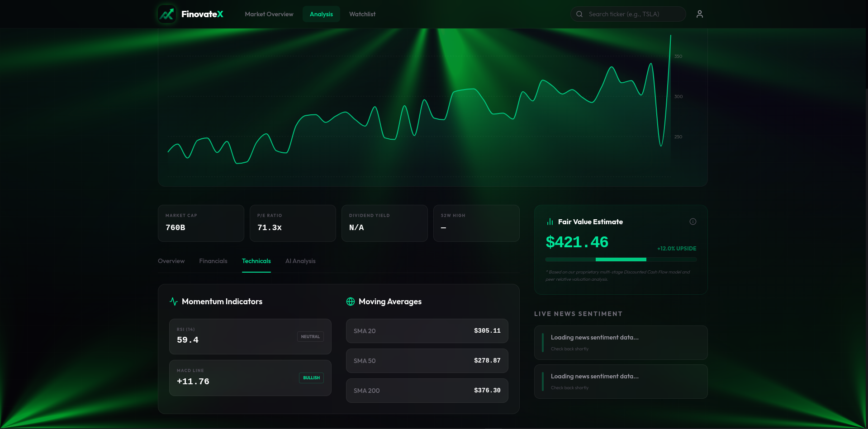Switch to the Overview tab
868x429 pixels.
(171, 261)
